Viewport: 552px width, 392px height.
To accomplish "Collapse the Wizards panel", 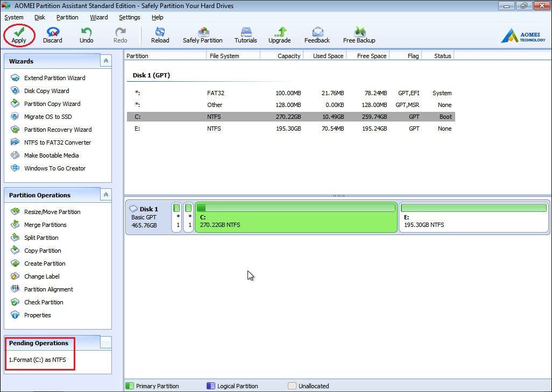I will pyautogui.click(x=106, y=61).
